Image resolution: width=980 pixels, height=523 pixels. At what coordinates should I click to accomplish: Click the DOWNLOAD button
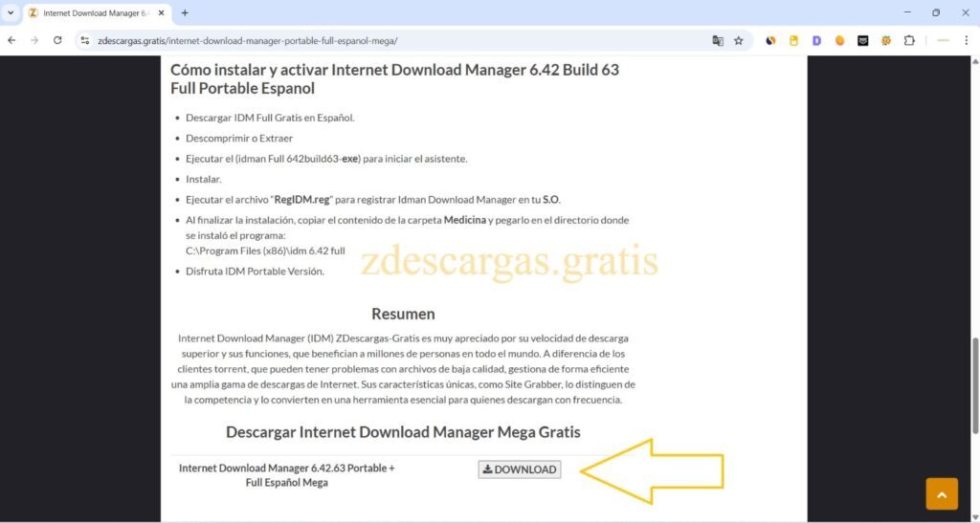520,469
